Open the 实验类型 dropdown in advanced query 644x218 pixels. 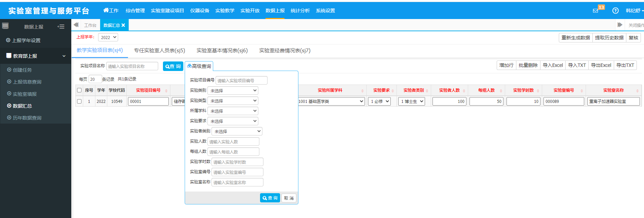tap(233, 101)
